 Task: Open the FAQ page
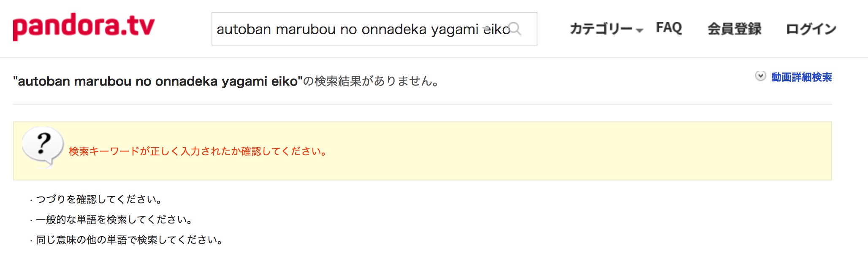coord(669,28)
